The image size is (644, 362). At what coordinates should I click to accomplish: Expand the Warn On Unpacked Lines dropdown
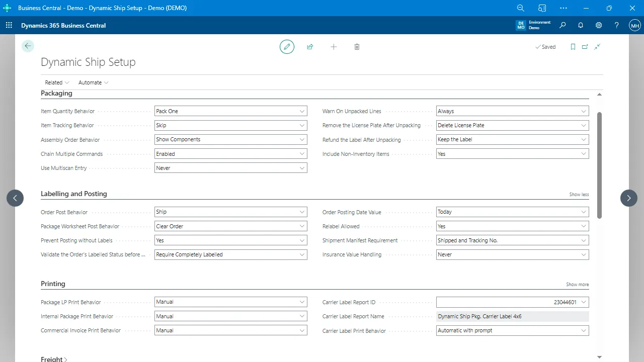[x=512, y=111]
